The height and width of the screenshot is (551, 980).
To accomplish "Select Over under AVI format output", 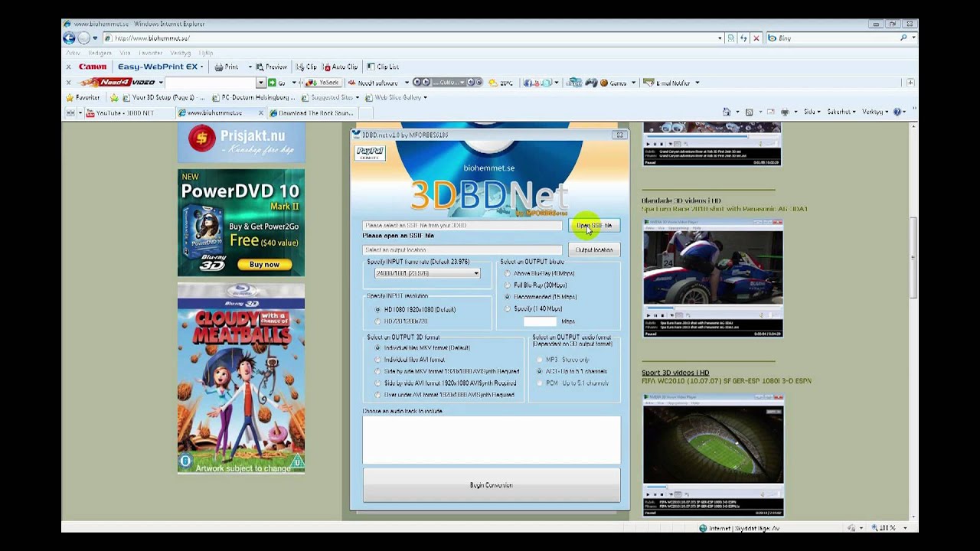I will pos(377,395).
